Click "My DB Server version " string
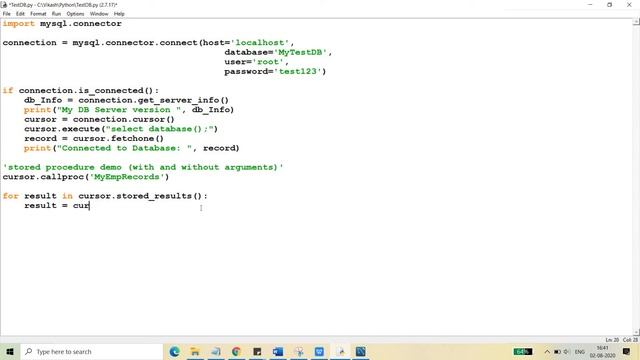 [x=119, y=110]
